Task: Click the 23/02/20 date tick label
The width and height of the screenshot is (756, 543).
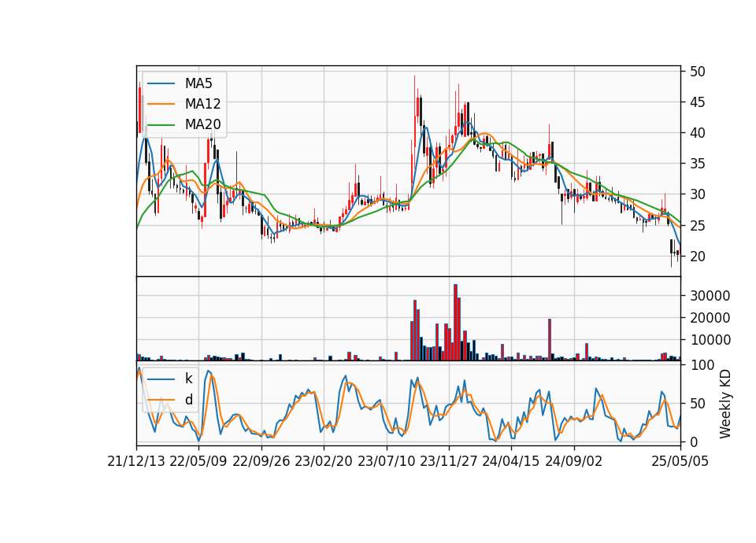Action: (x=324, y=462)
